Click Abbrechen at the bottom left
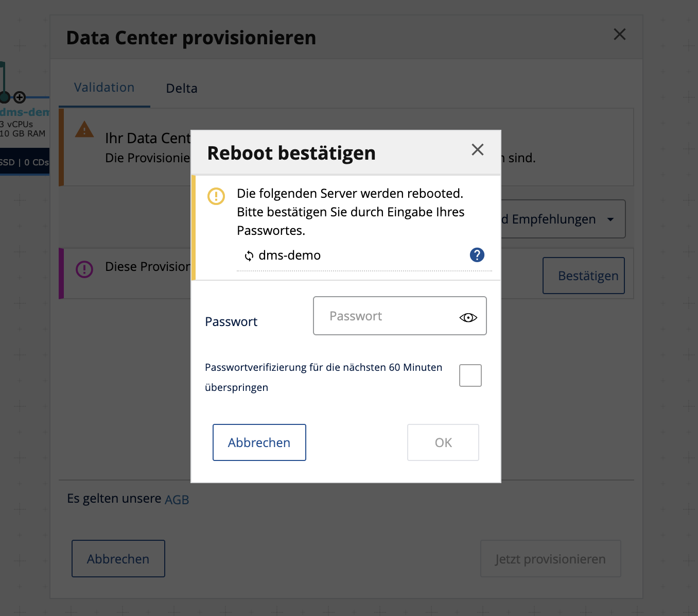 (118, 559)
